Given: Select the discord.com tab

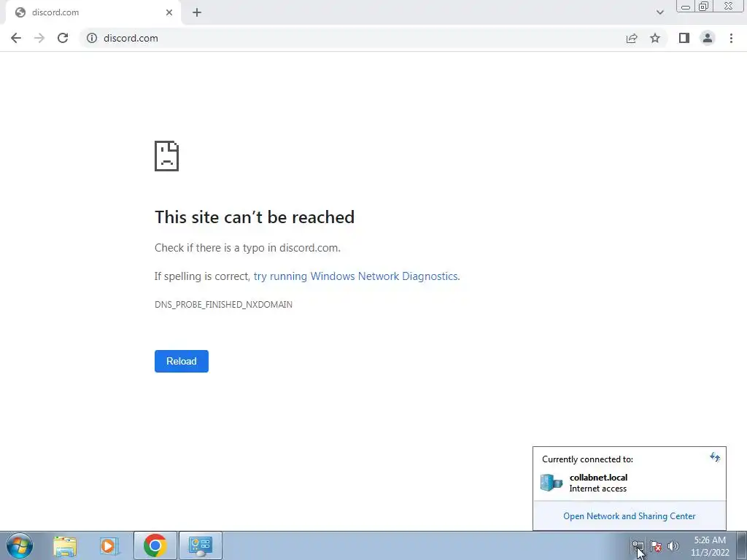Looking at the screenshot, I should coord(93,12).
